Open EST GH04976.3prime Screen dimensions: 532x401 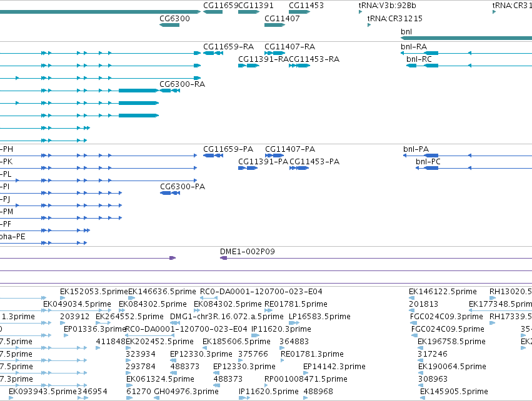click(x=186, y=392)
